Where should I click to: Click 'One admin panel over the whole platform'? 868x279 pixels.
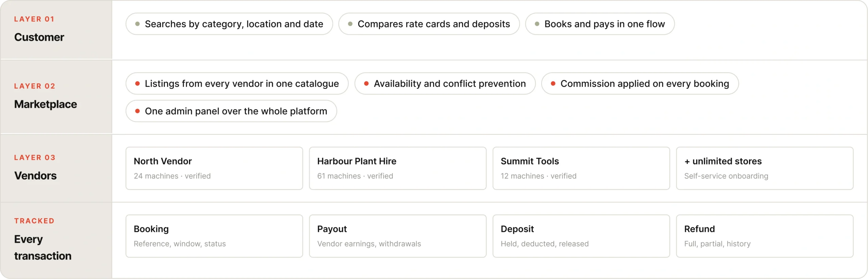(x=231, y=111)
